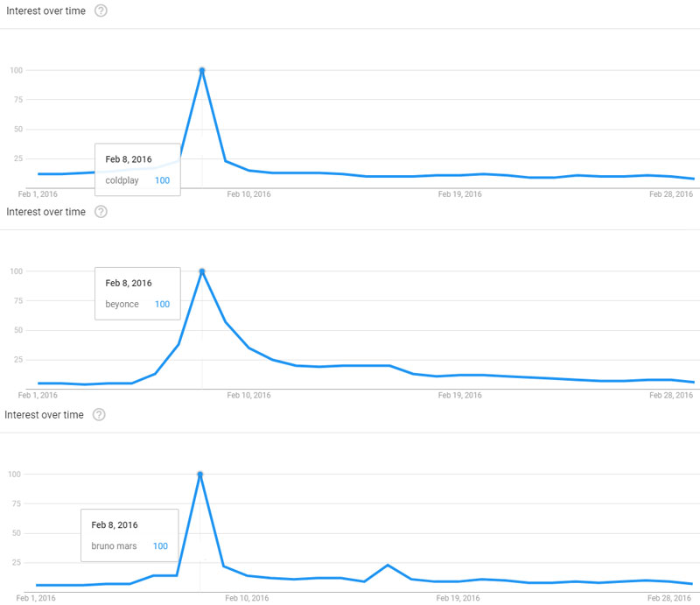The height and width of the screenshot is (605, 700).
Task: Click the Feb 28, 2016 label under the bruno mars chart
Action: [x=671, y=598]
